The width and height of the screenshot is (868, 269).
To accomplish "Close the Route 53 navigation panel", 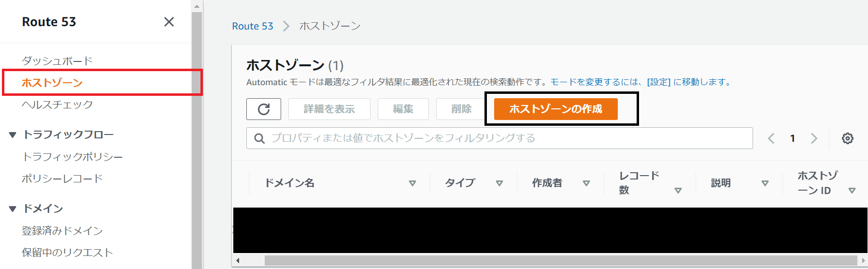I will (x=169, y=22).
